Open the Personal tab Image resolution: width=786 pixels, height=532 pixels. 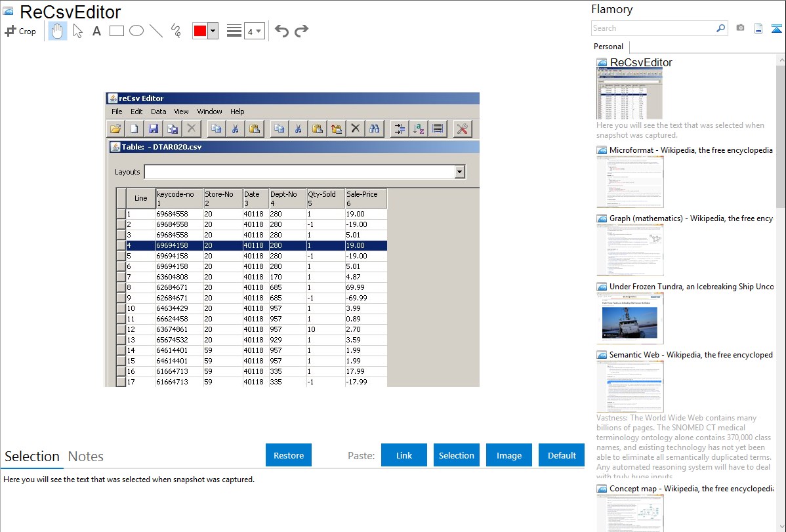pyautogui.click(x=608, y=47)
